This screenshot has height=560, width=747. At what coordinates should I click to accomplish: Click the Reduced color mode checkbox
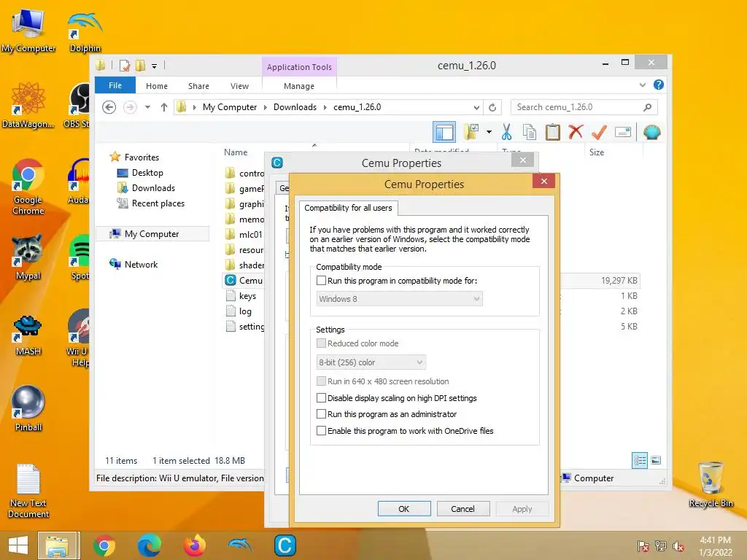[321, 343]
